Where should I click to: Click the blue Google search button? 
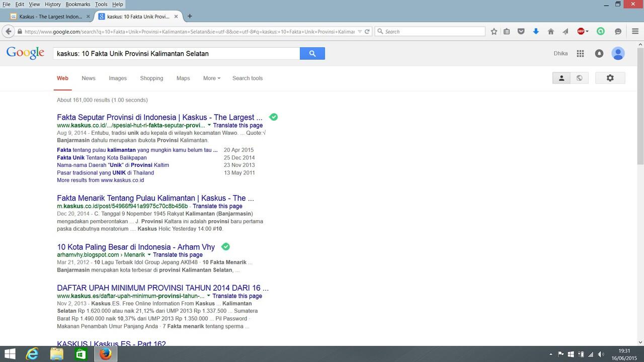[312, 53]
